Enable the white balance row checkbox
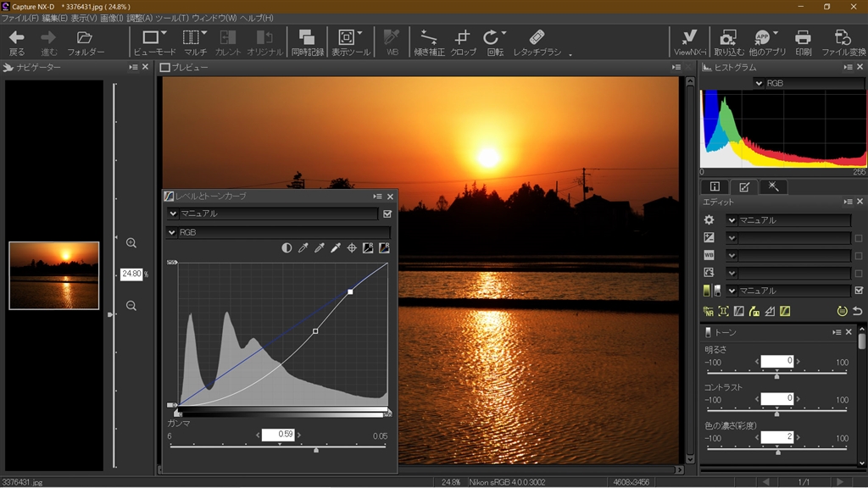The width and height of the screenshot is (868, 488). 859,256
